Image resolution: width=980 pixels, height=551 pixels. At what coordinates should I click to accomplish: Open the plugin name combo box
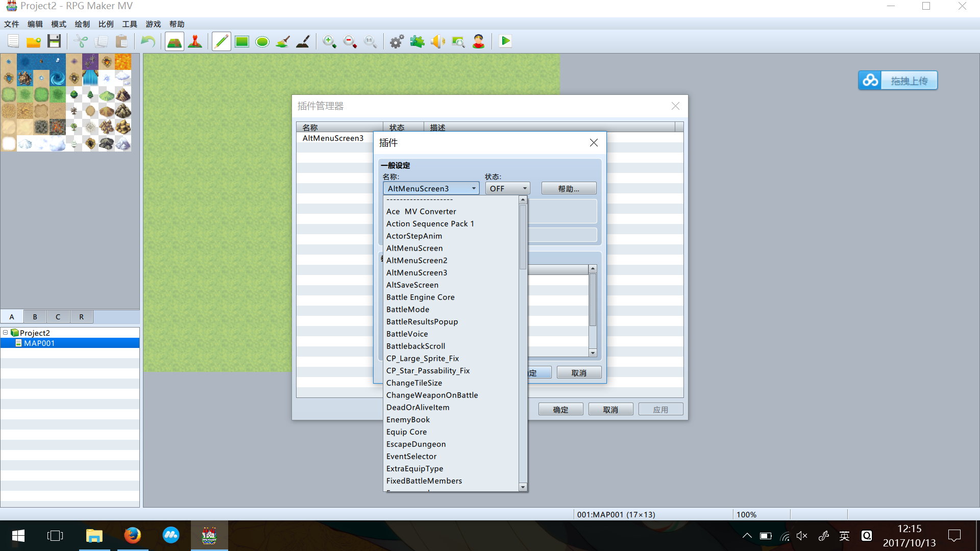(431, 188)
